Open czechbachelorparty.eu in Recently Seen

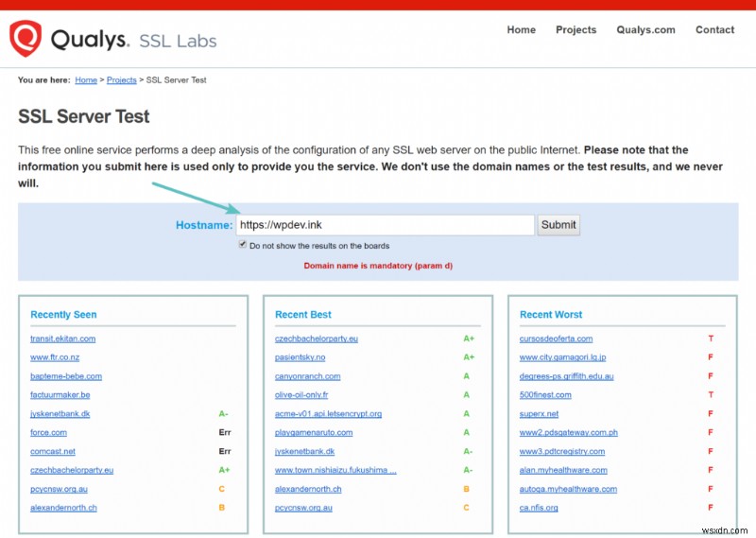[x=72, y=471]
